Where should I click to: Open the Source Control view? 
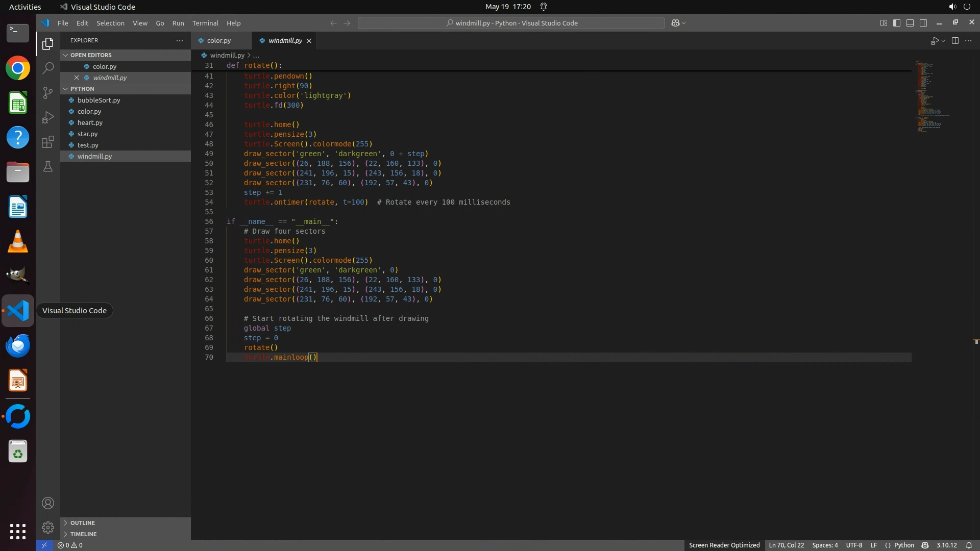(48, 93)
